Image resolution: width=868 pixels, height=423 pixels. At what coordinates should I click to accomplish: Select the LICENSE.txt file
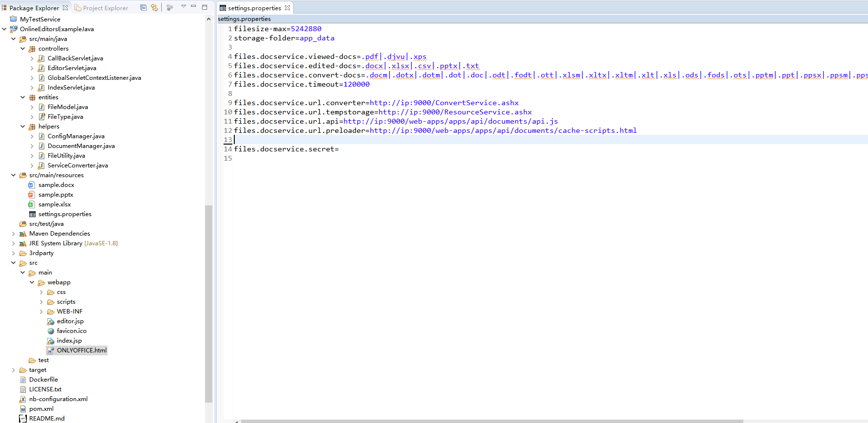click(x=45, y=389)
